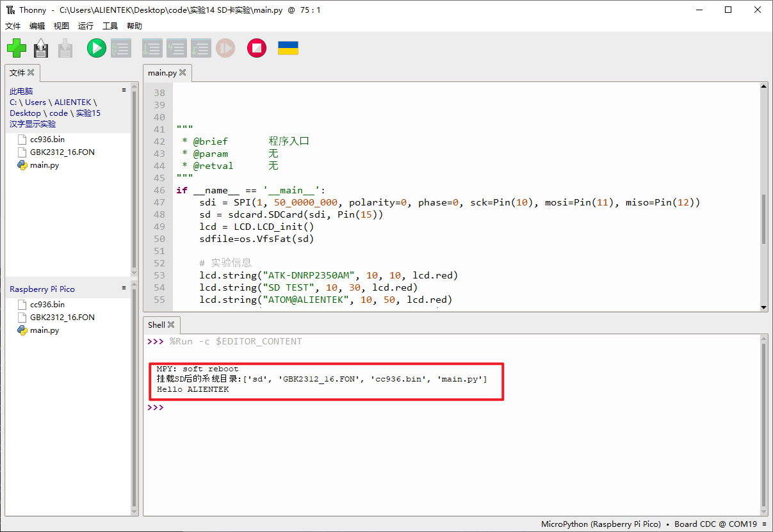Navigate to the Users folder path link

point(36,102)
